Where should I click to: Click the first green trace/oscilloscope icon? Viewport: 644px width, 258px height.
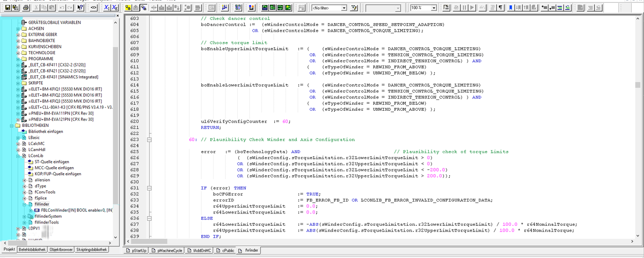click(265, 8)
